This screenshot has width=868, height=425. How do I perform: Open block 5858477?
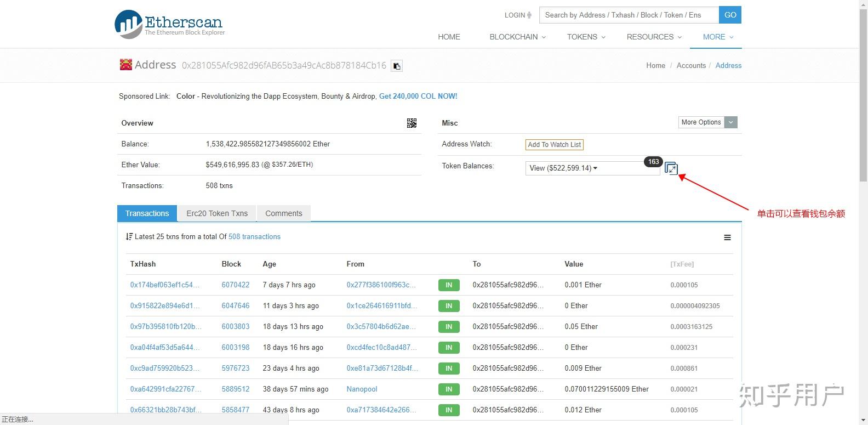pyautogui.click(x=236, y=410)
